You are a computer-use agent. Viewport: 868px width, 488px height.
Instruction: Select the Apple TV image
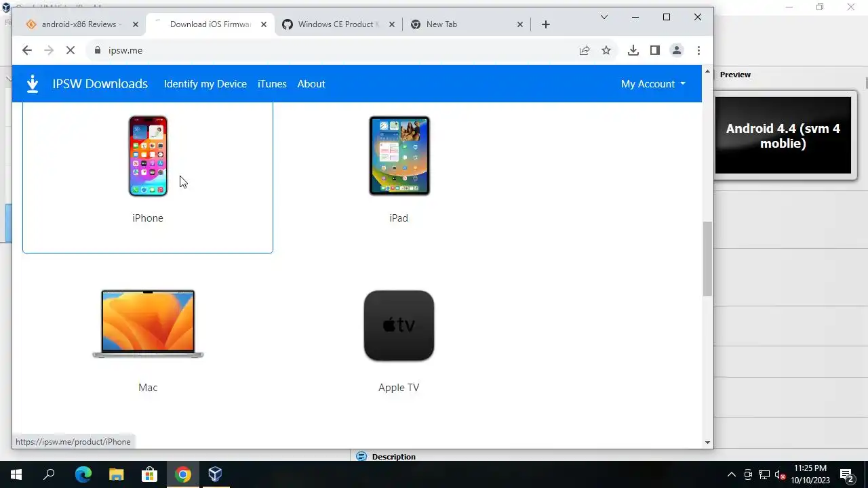coord(399,326)
